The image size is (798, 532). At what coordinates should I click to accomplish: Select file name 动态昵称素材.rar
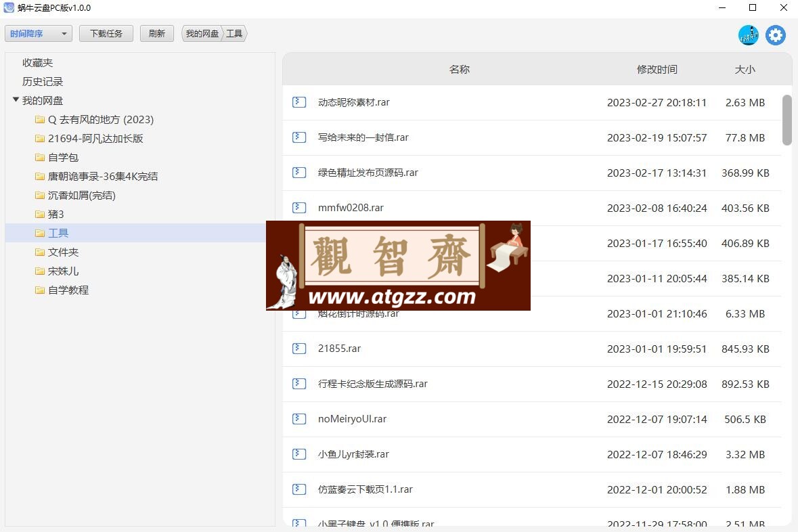coord(354,102)
